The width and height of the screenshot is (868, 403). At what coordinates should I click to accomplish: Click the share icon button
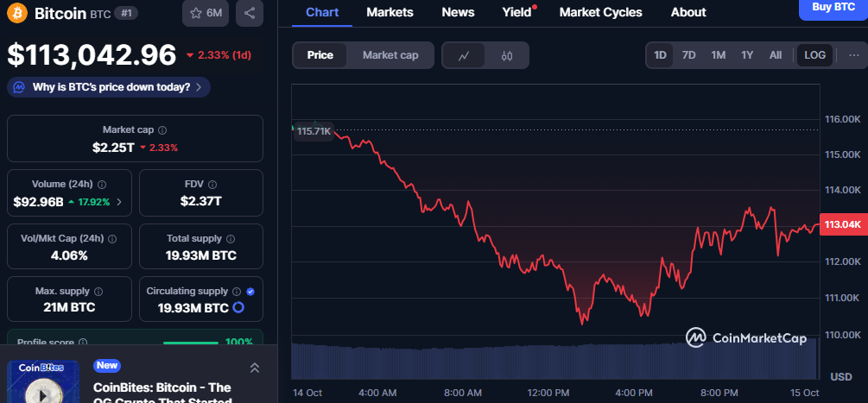[x=250, y=13]
